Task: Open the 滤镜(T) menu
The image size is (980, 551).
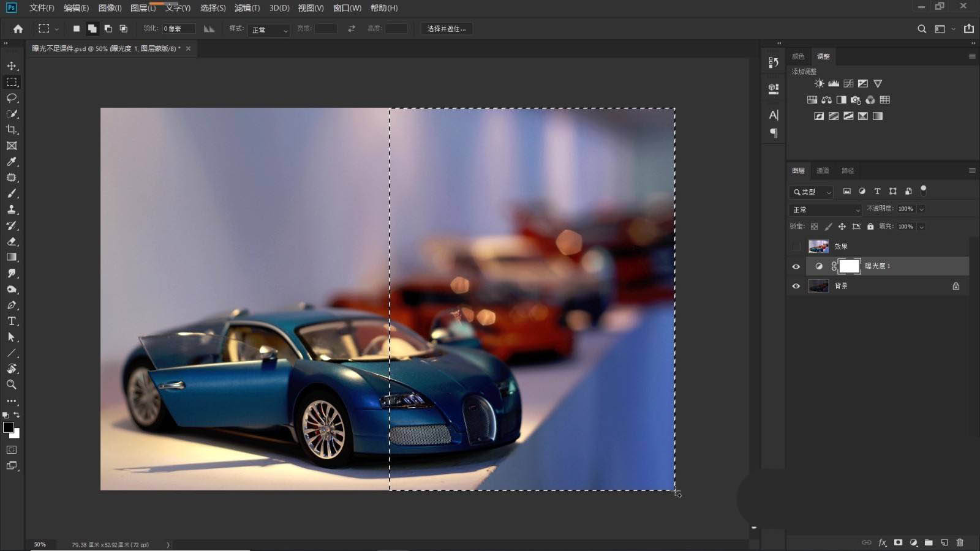Action: tap(247, 8)
